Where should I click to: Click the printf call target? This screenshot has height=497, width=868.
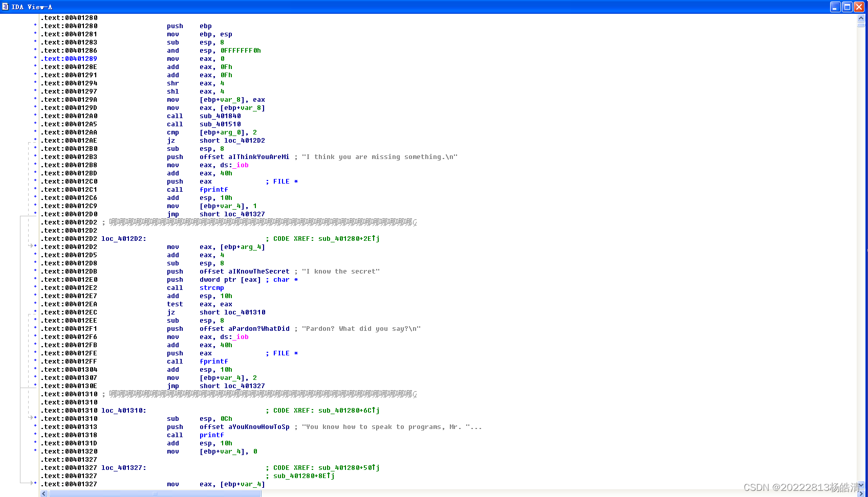(212, 435)
